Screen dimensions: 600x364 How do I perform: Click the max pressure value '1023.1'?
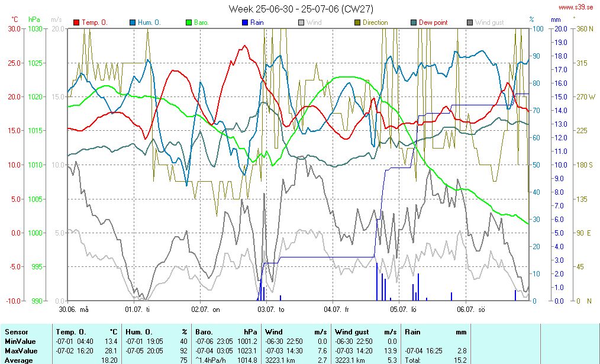coord(247,351)
